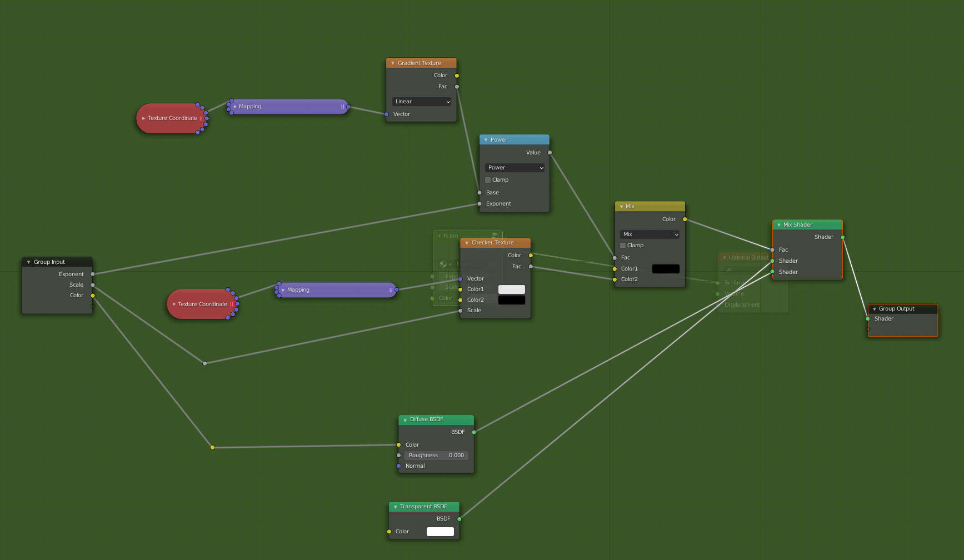This screenshot has height=560, width=964.
Task: Collapse the Transparent BSDF node triangle
Action: [x=395, y=507]
